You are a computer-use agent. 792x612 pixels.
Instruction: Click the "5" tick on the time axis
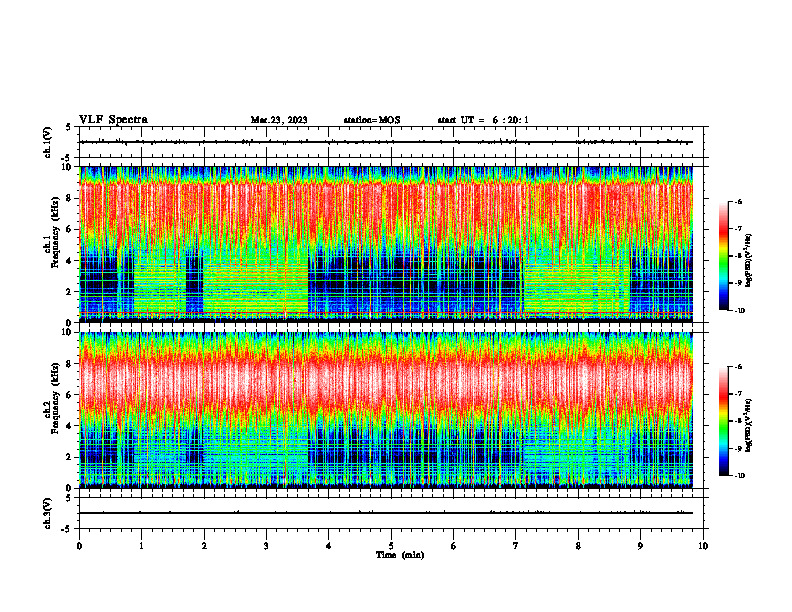pos(391,546)
